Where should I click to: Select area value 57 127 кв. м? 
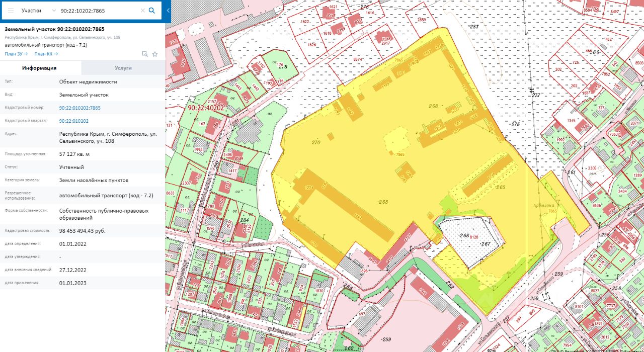pyautogui.click(x=74, y=154)
